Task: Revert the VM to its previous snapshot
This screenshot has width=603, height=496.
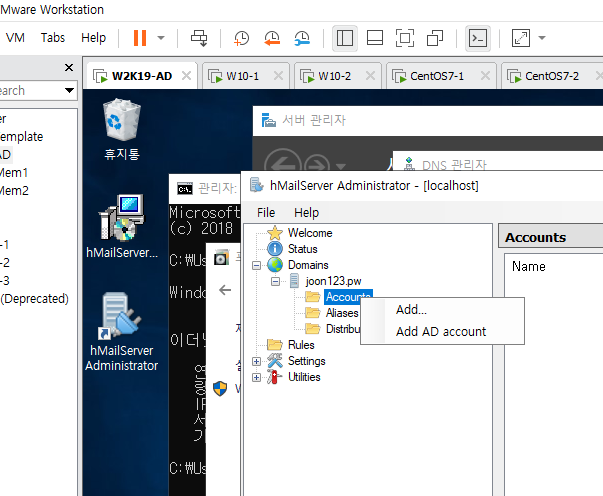Action: (x=272, y=38)
